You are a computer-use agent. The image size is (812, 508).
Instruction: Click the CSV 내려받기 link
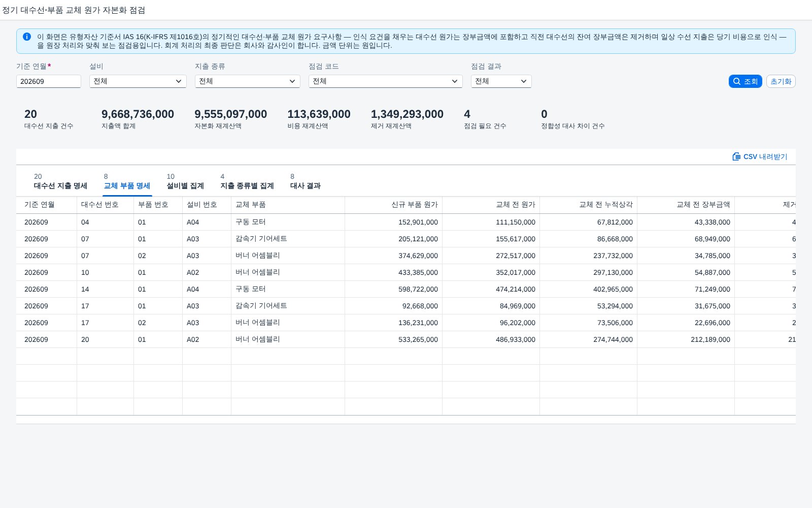click(x=760, y=156)
